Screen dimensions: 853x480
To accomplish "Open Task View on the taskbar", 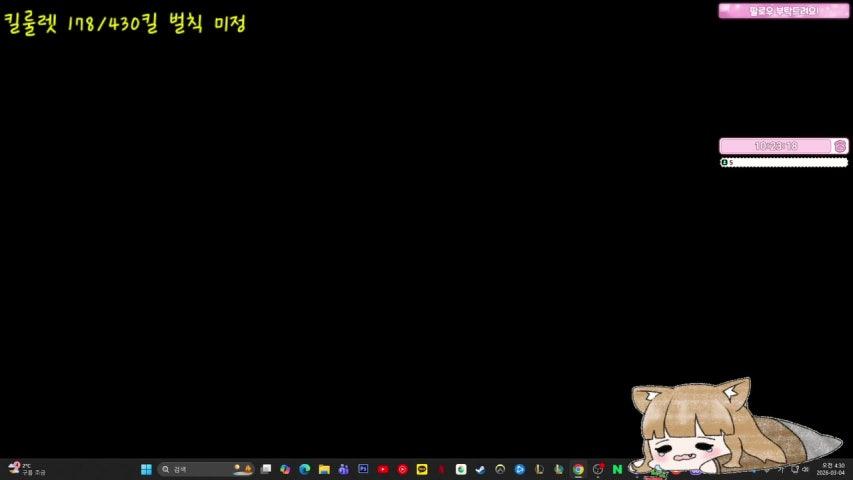I will pos(266,469).
